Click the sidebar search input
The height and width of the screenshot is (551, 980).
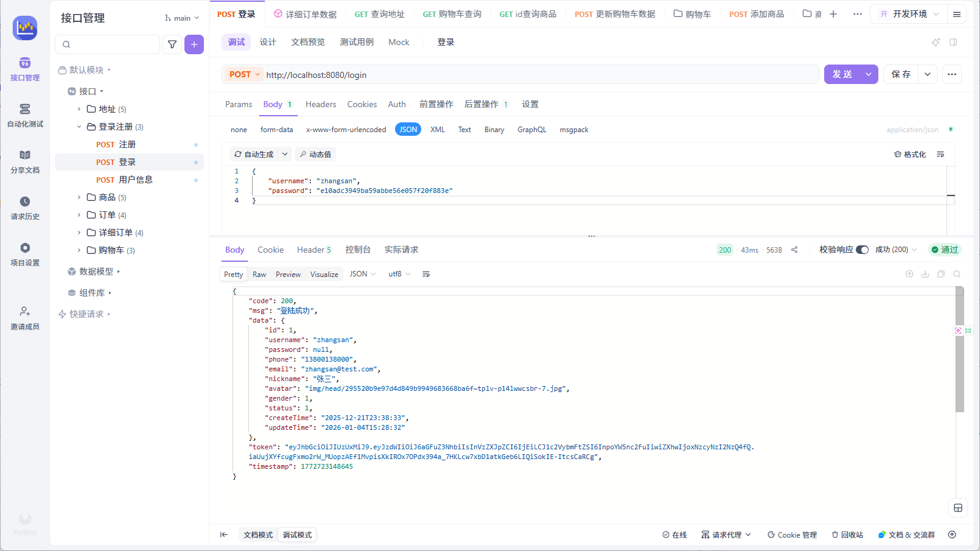[x=108, y=44]
